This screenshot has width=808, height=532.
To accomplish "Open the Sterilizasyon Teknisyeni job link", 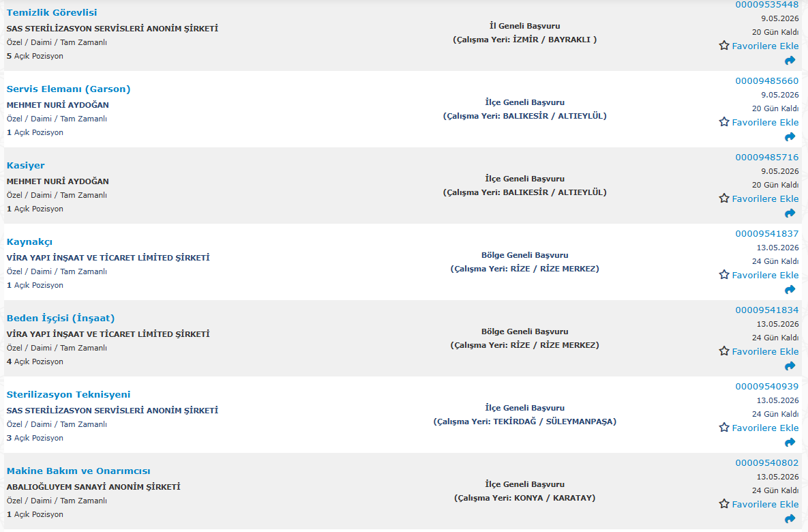I will coord(68,395).
